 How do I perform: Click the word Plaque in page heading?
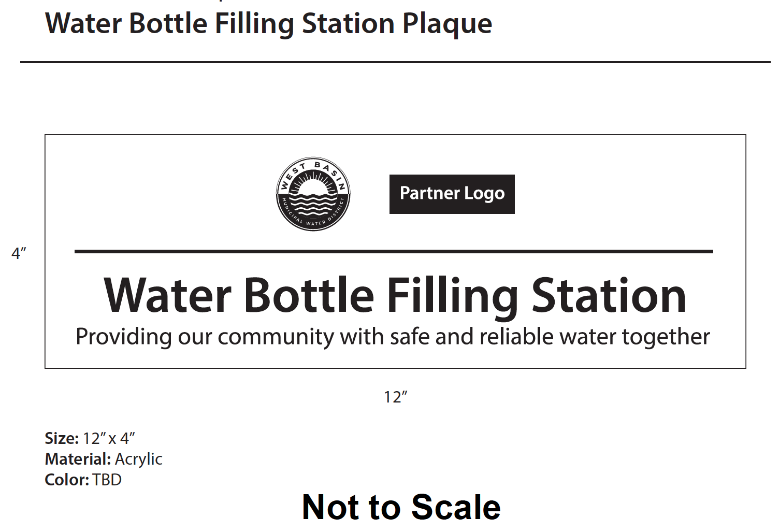tap(448, 24)
